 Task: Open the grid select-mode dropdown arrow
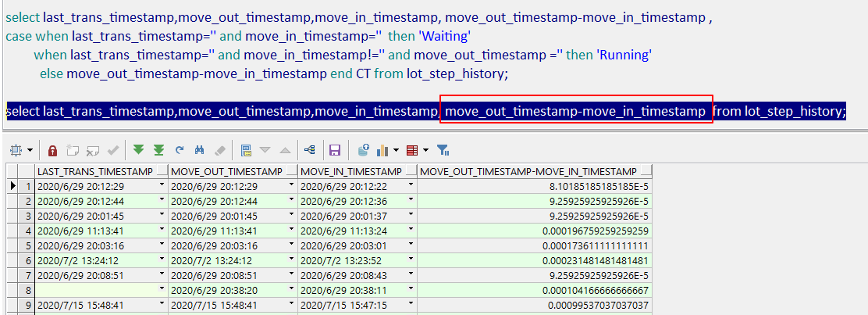tap(30, 150)
